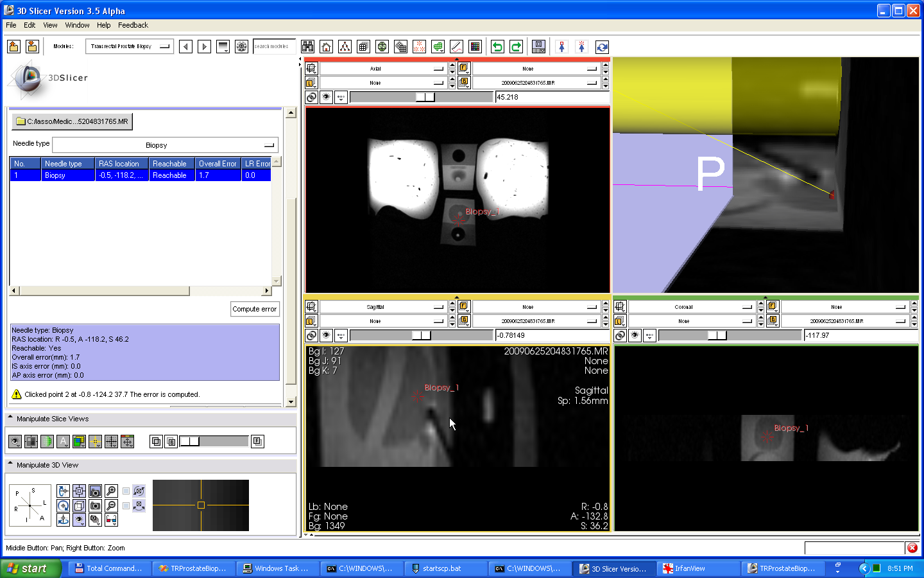This screenshot has width=924, height=578.
Task: Click the green Undo arrow icon
Action: click(497, 47)
